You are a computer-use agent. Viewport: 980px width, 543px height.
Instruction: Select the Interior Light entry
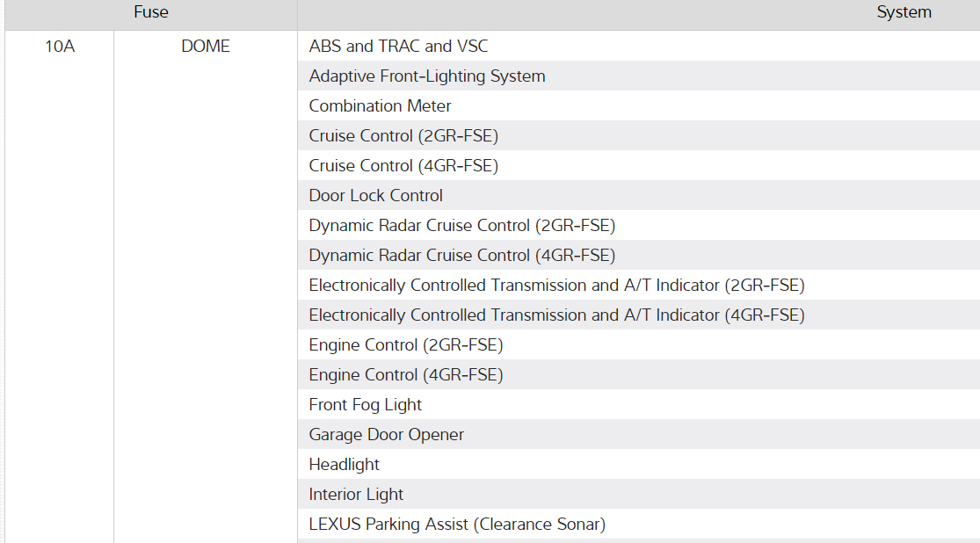356,495
